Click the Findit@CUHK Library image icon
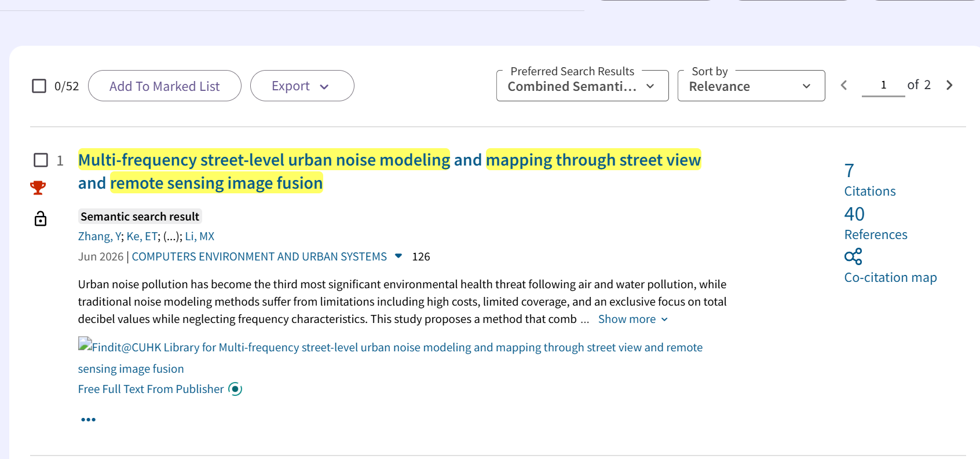 click(x=85, y=345)
